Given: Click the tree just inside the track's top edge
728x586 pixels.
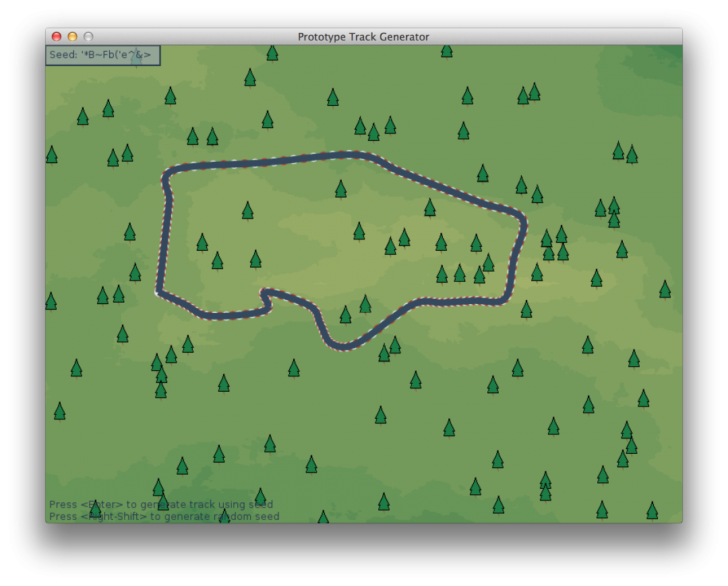Looking at the screenshot, I should point(341,189).
